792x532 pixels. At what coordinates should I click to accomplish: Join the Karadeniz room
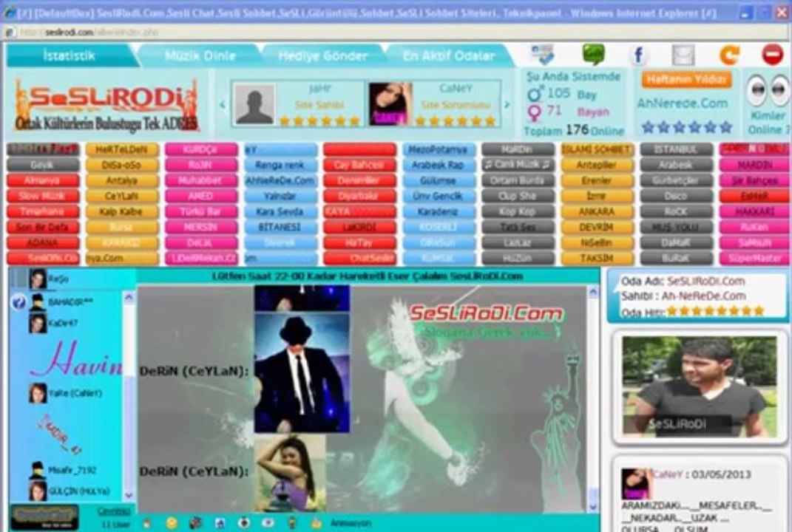pos(439,211)
